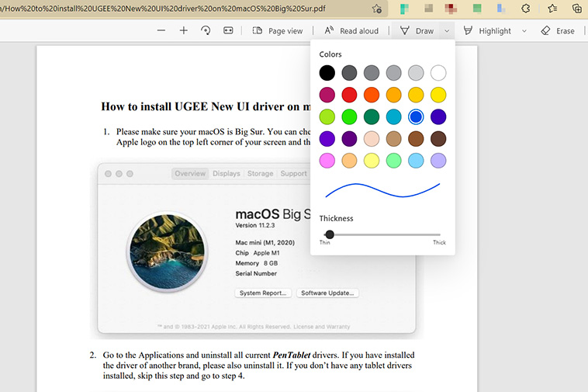Click the Thickness slider handle
The width and height of the screenshot is (588, 392).
[330, 234]
